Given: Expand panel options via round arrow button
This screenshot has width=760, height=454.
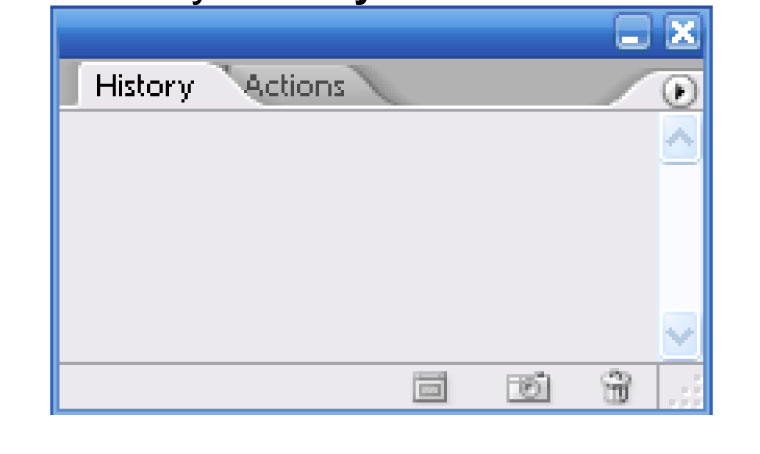Looking at the screenshot, I should click(x=679, y=91).
